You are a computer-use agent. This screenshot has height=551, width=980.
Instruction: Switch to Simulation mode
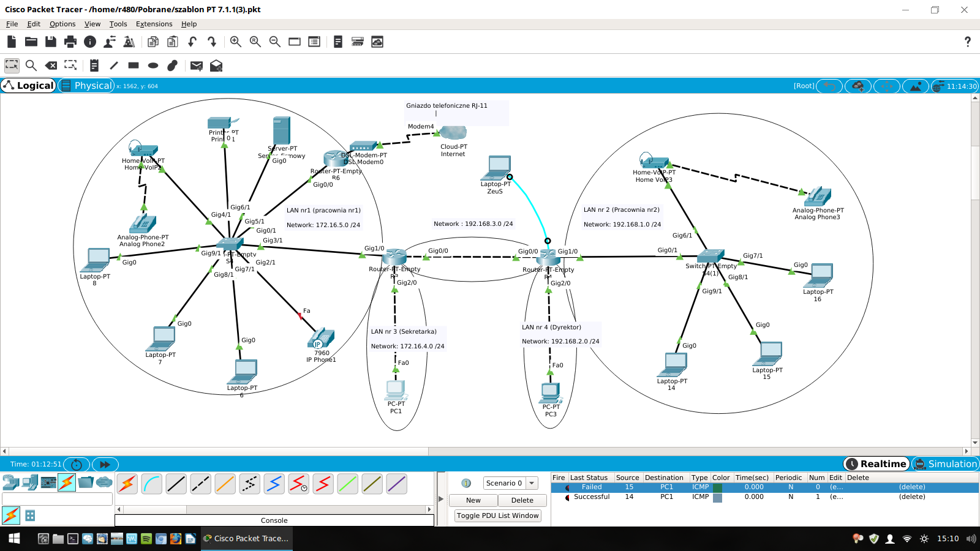point(946,464)
